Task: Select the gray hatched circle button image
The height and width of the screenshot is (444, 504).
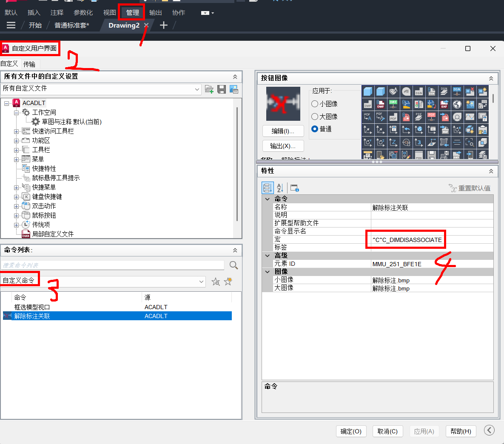Action: pyautogui.click(x=406, y=91)
